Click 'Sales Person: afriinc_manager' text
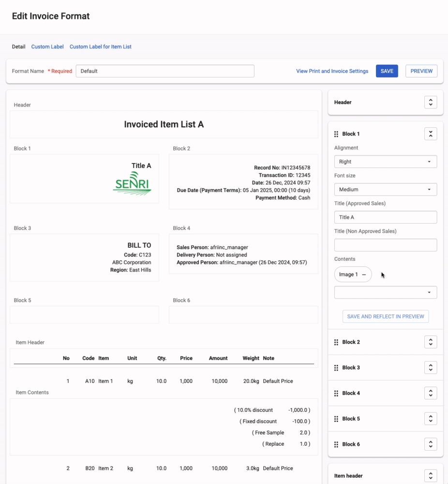The height and width of the screenshot is (484, 448). point(212,247)
